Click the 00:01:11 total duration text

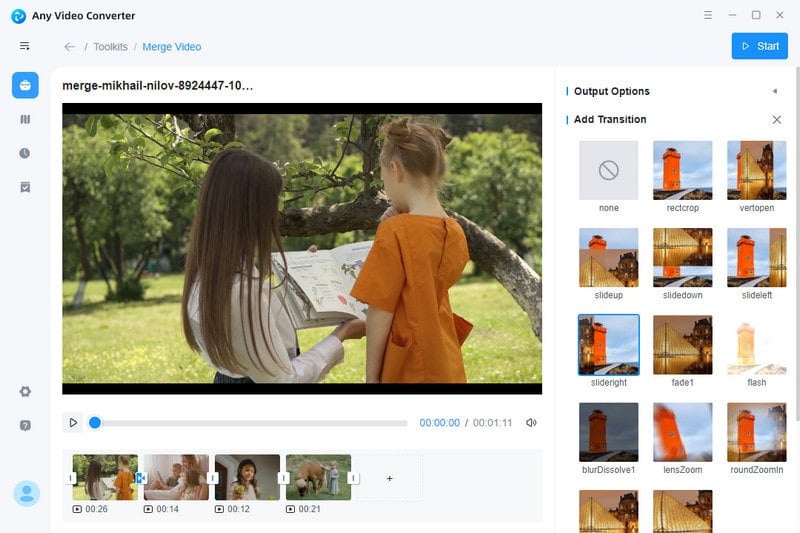492,423
